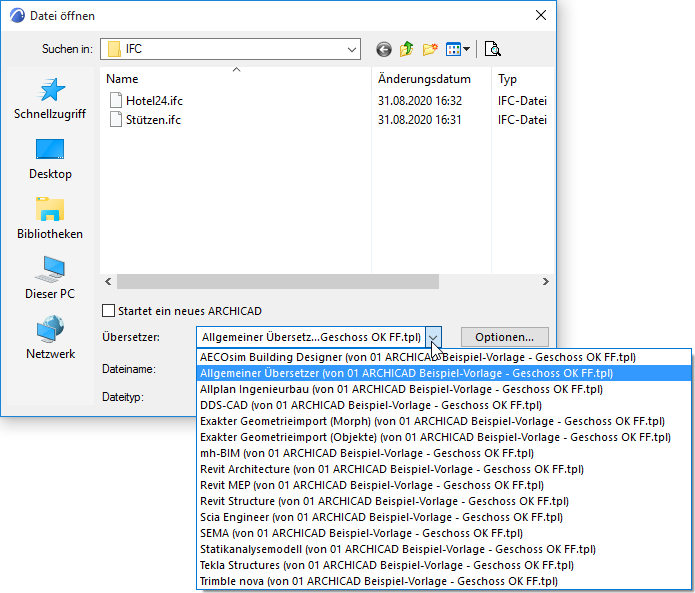Pick Scia Engineer translator
The width and height of the screenshot is (695, 593).
[444, 517]
